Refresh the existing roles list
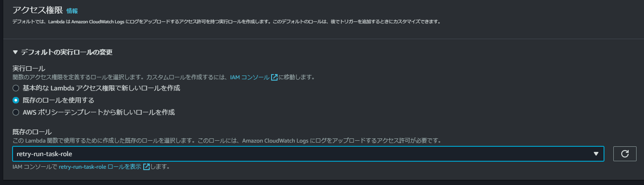The height and width of the screenshot is (185, 644). click(x=625, y=154)
